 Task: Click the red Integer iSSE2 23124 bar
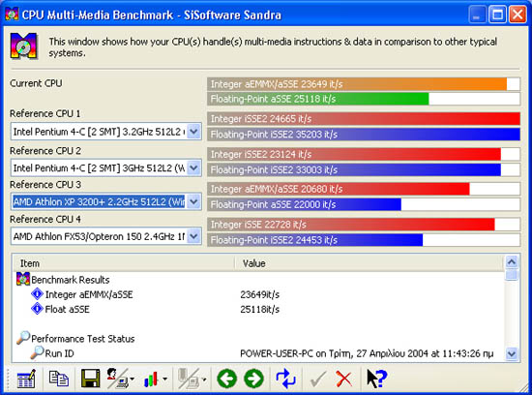(x=354, y=154)
